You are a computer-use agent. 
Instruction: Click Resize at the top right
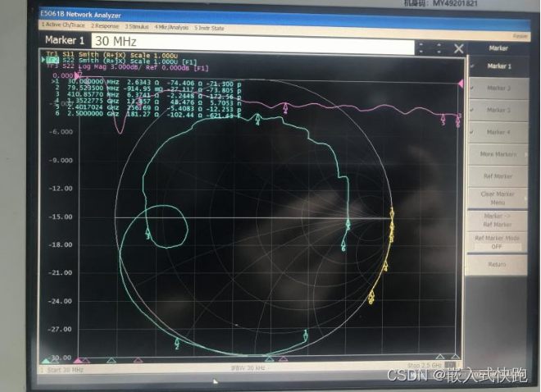coord(520,36)
